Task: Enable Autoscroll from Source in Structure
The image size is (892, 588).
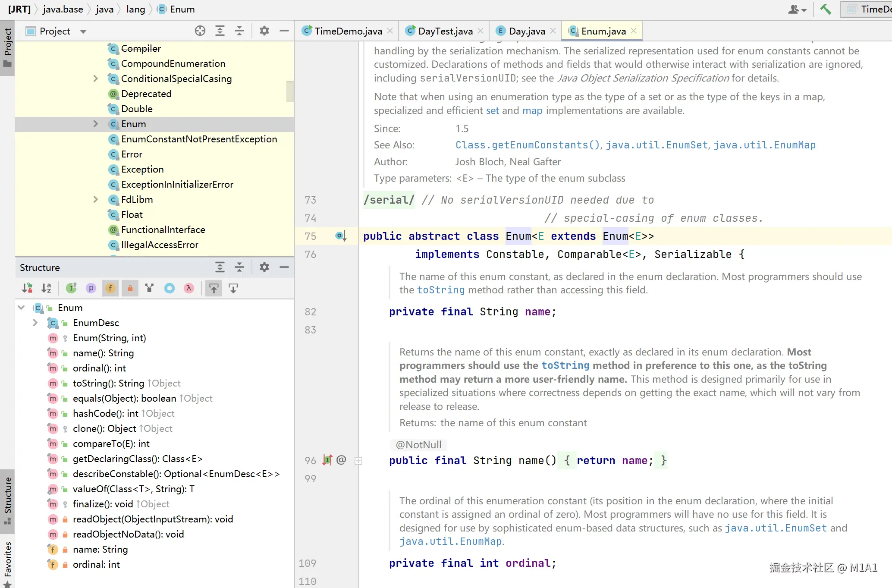Action: click(233, 288)
